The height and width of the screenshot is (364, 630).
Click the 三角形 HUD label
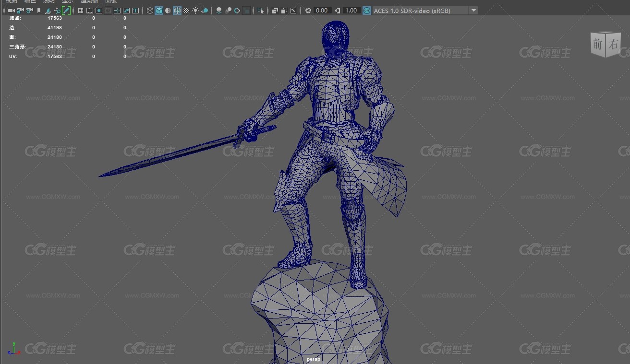coord(17,47)
